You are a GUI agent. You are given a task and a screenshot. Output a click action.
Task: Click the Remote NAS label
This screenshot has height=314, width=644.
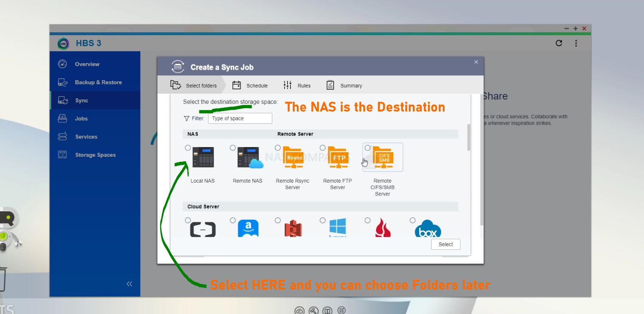248,181
